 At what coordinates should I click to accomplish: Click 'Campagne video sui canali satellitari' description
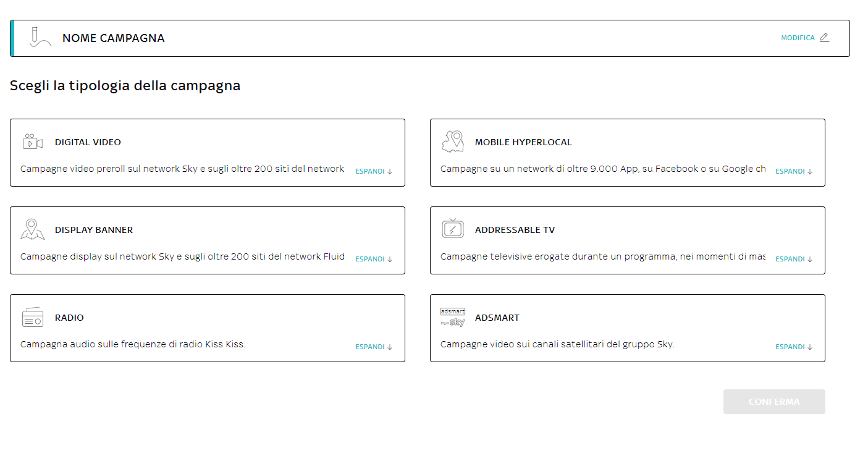(557, 344)
